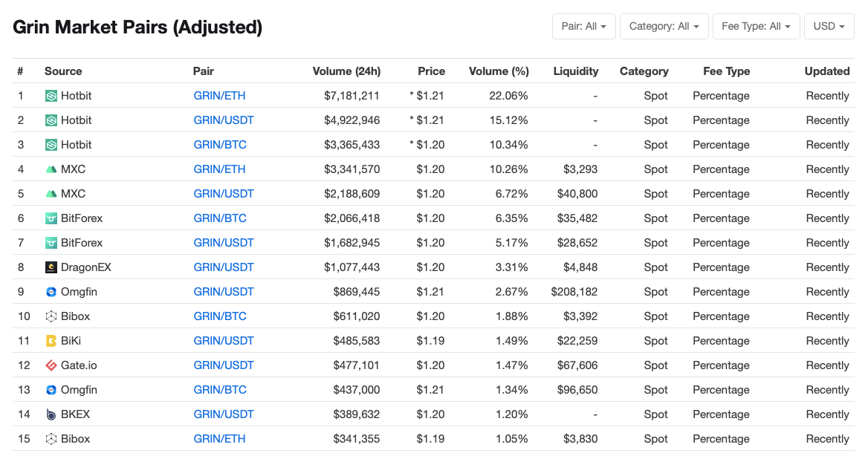868x453 pixels.
Task: Open the GRIN/ETH pair link for Hotbit
Action: click(219, 96)
